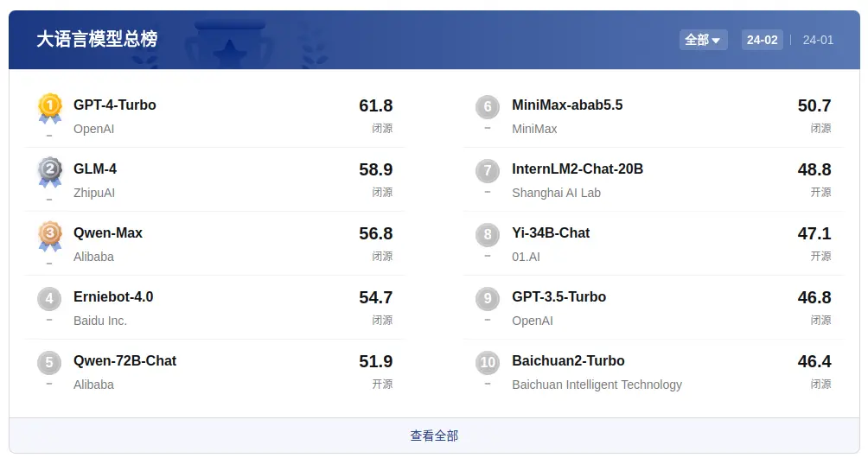Open the MiniMax-abab5.5 model entry
This screenshot has width=868, height=458.
click(x=567, y=105)
